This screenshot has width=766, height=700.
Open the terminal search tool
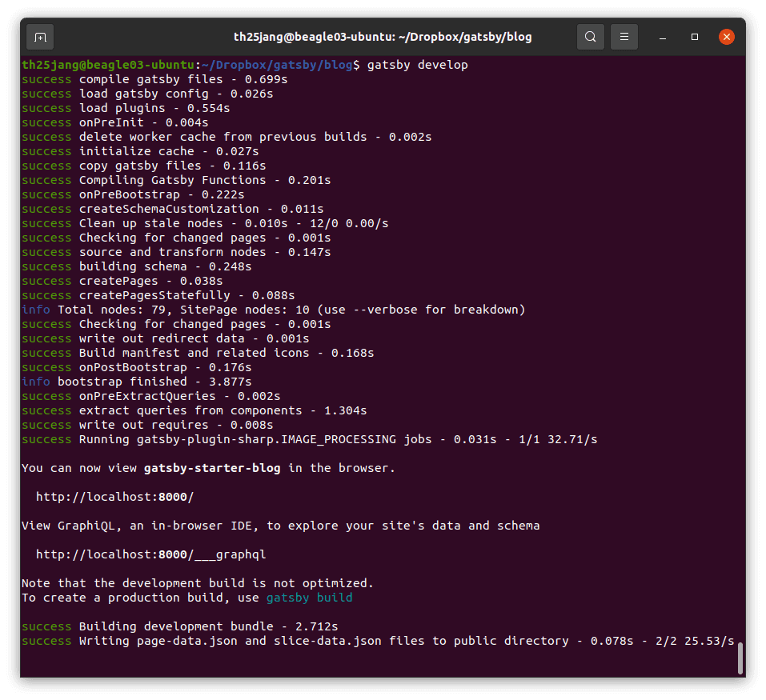point(590,37)
